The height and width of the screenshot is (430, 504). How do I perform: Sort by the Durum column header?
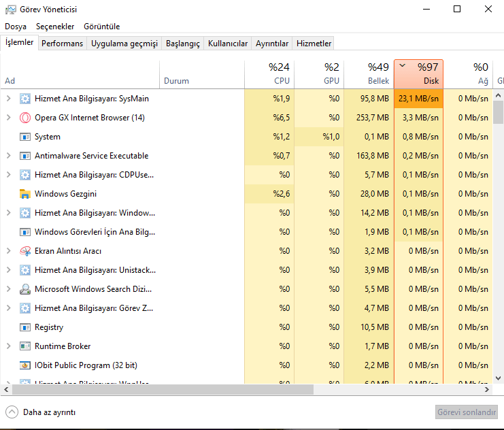click(x=202, y=74)
